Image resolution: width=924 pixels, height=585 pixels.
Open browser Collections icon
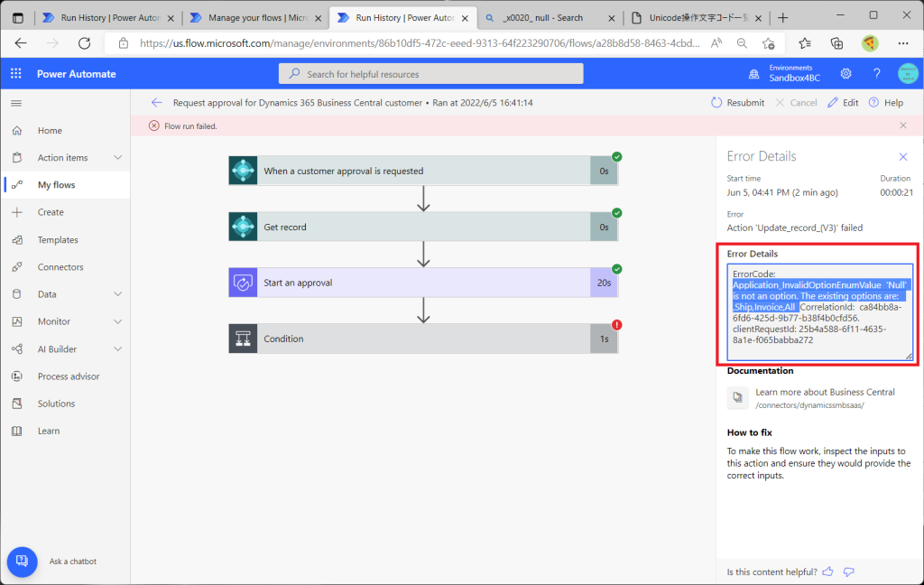point(836,43)
